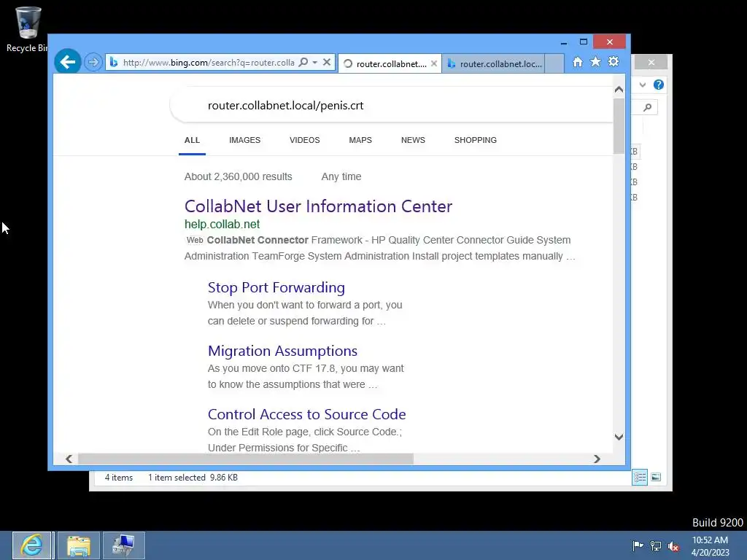The width and height of the screenshot is (747, 560).
Task: Switch Explorer to large icons view
Action: coord(656,477)
